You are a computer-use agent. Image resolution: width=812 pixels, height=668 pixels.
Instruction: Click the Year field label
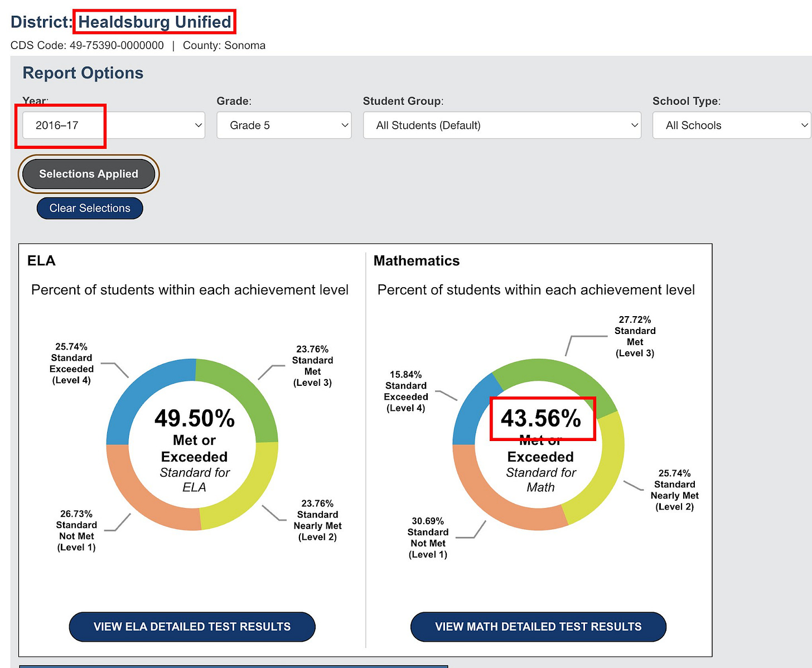35,101
